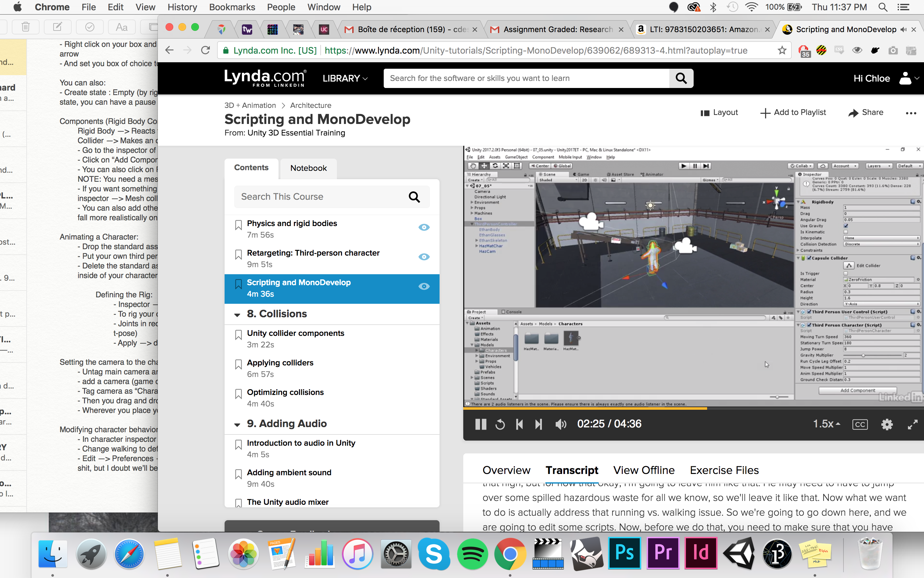The height and width of the screenshot is (578, 924).
Task: Launch Premiere Pro from the Dock
Action: (663, 554)
